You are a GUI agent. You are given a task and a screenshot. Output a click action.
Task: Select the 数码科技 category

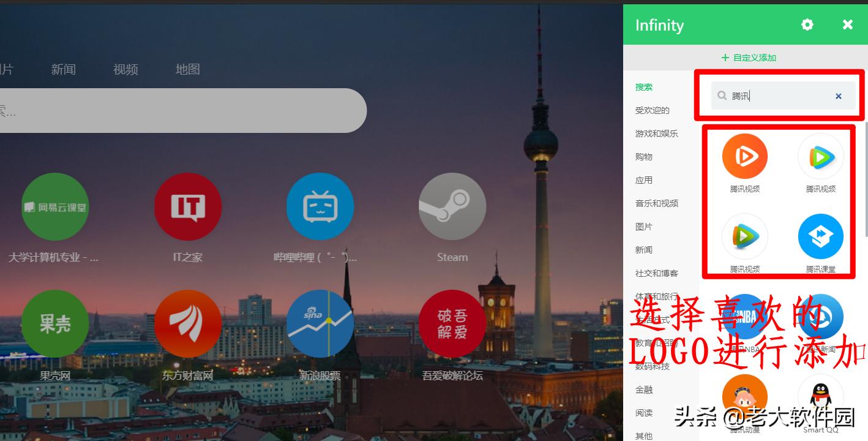tap(653, 366)
